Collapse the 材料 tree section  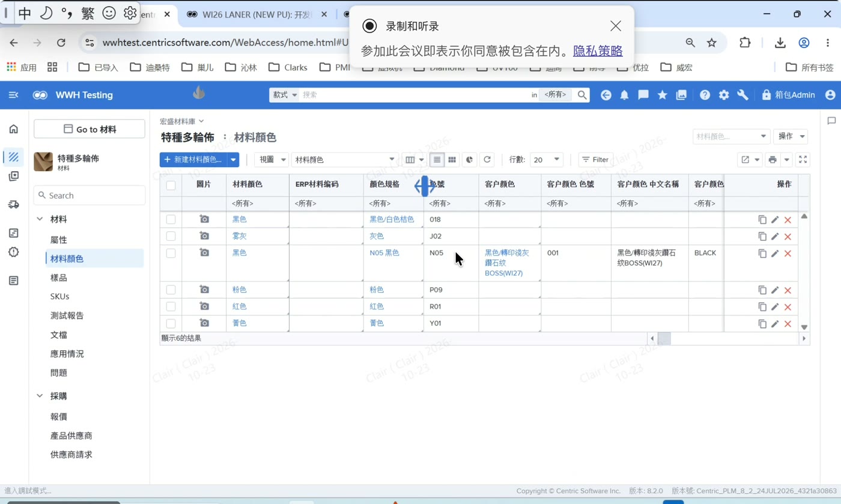coord(40,219)
